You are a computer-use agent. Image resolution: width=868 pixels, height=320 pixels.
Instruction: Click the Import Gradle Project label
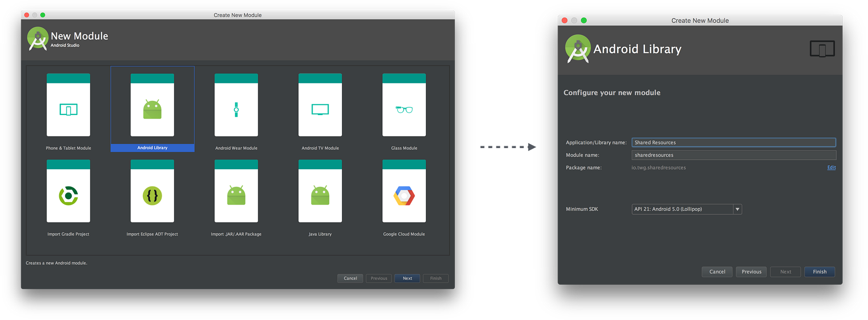click(69, 234)
